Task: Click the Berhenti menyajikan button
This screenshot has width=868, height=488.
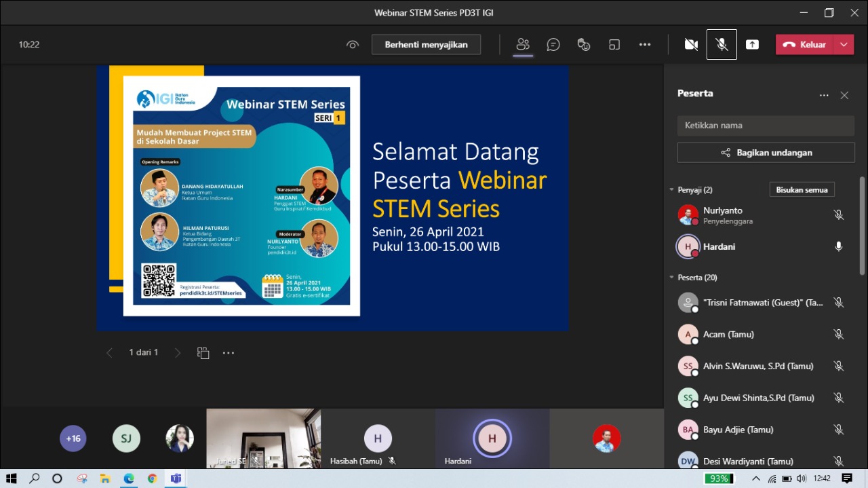Action: point(426,45)
